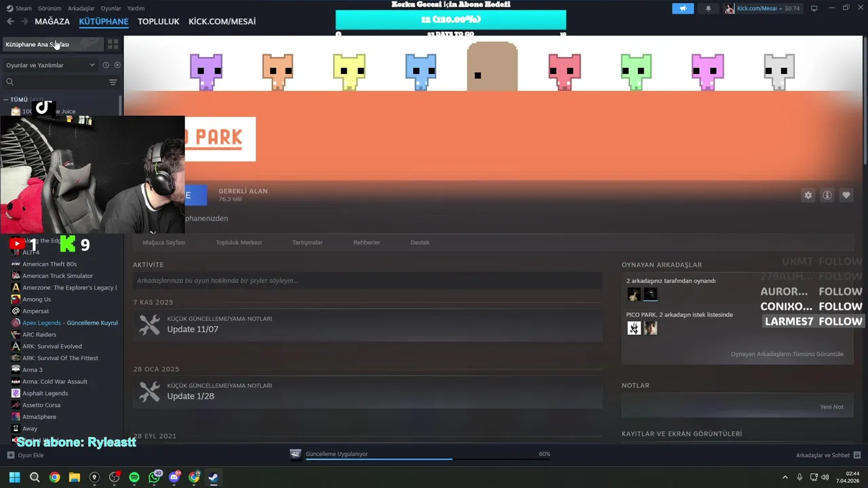The height and width of the screenshot is (488, 868).
Task: Open Windows Start menu
Action: click(14, 477)
